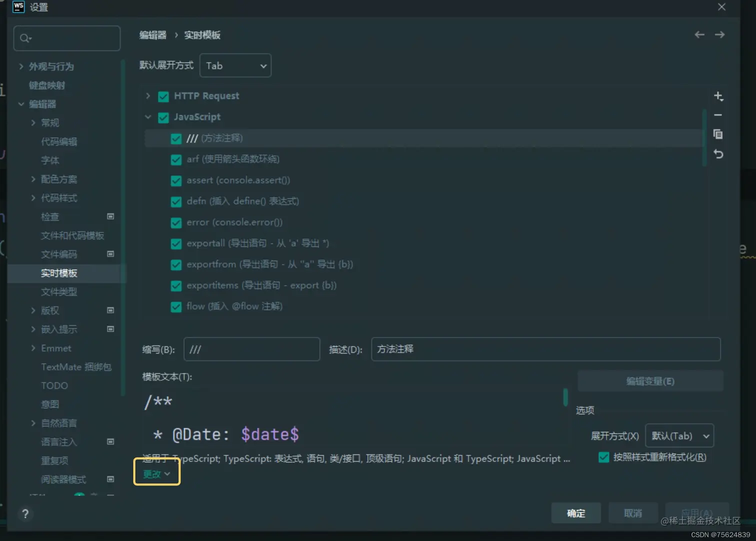Click the template list vertical scrollbar
Image resolution: width=756 pixels, height=541 pixels.
pos(704,137)
